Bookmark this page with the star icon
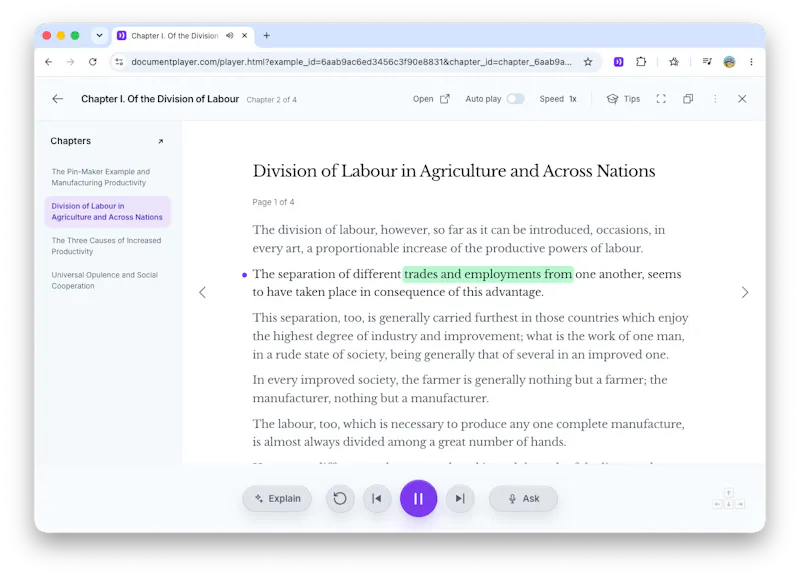Screen dimensions: 800x578 click(x=588, y=62)
